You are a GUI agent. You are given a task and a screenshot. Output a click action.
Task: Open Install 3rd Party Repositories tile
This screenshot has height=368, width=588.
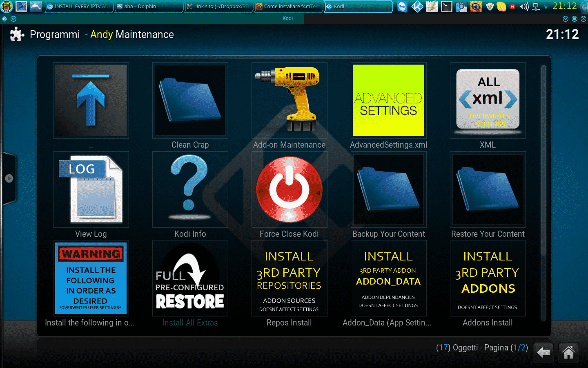tap(290, 278)
